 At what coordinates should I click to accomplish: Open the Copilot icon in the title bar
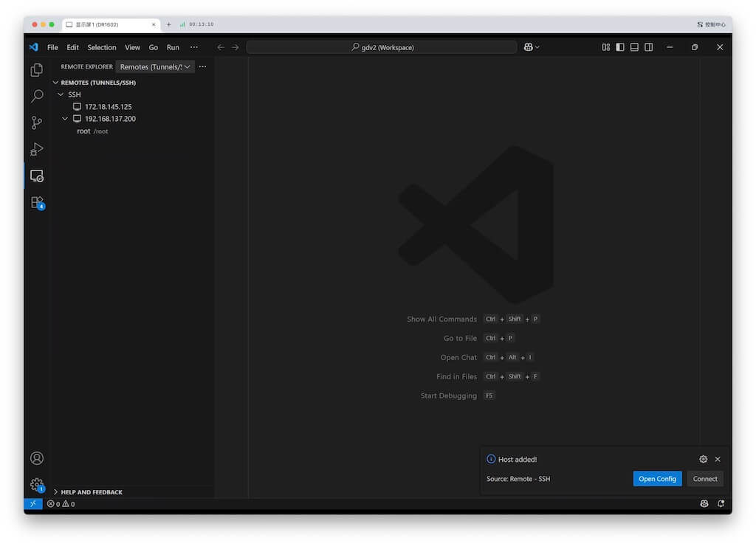[530, 46]
